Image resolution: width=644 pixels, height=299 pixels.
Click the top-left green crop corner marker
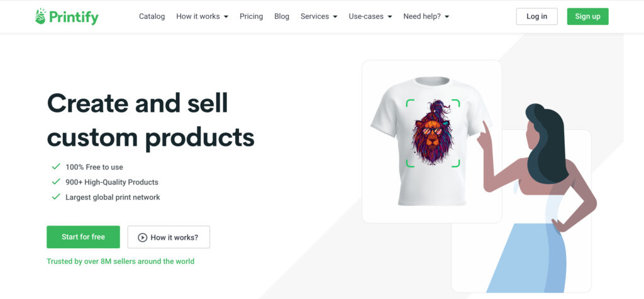point(410,103)
